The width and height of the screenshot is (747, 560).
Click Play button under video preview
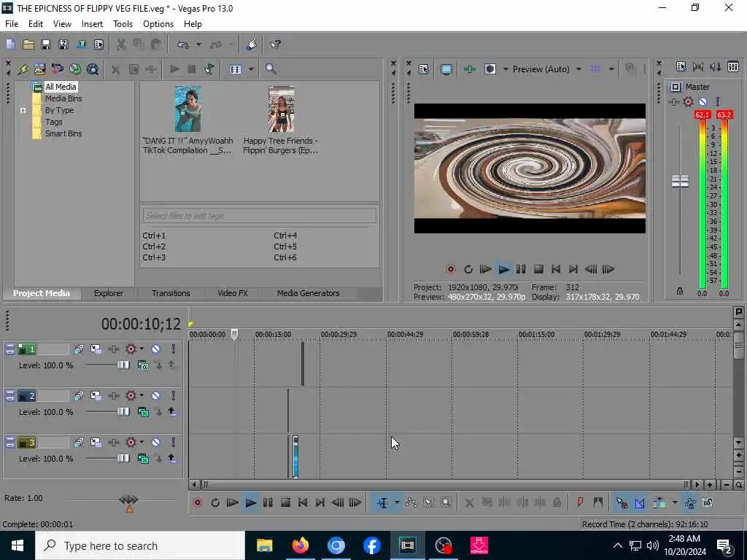tap(503, 270)
